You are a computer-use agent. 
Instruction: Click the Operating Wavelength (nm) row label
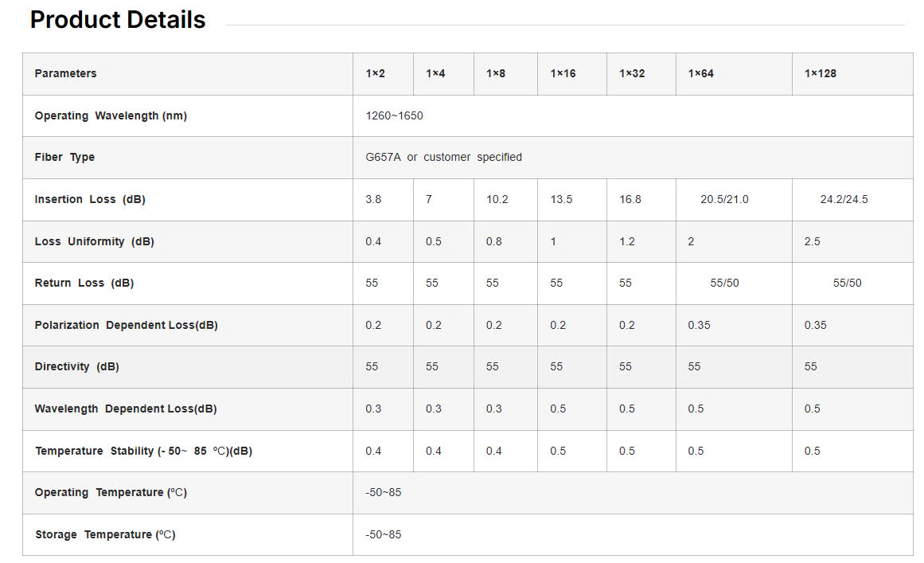click(111, 115)
